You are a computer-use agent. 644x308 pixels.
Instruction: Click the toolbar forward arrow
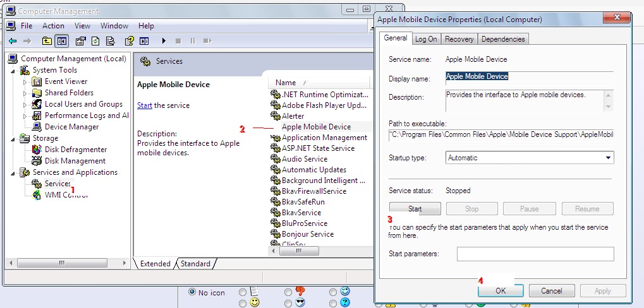click(27, 41)
